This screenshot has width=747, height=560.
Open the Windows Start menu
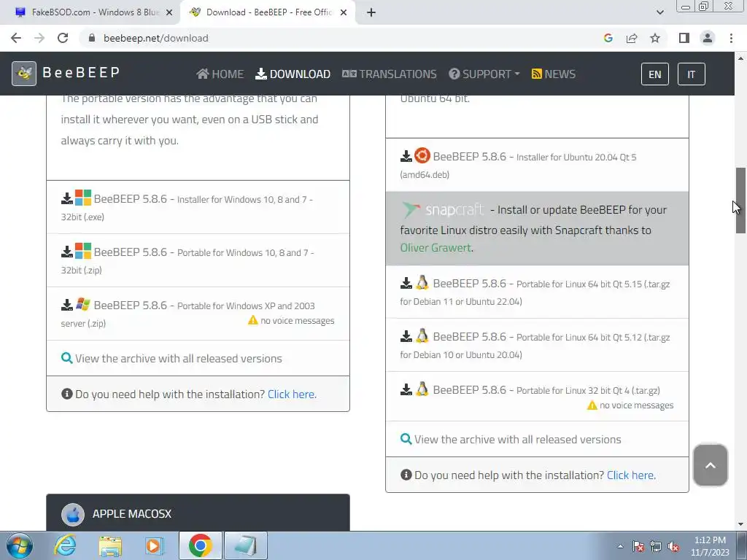click(19, 545)
